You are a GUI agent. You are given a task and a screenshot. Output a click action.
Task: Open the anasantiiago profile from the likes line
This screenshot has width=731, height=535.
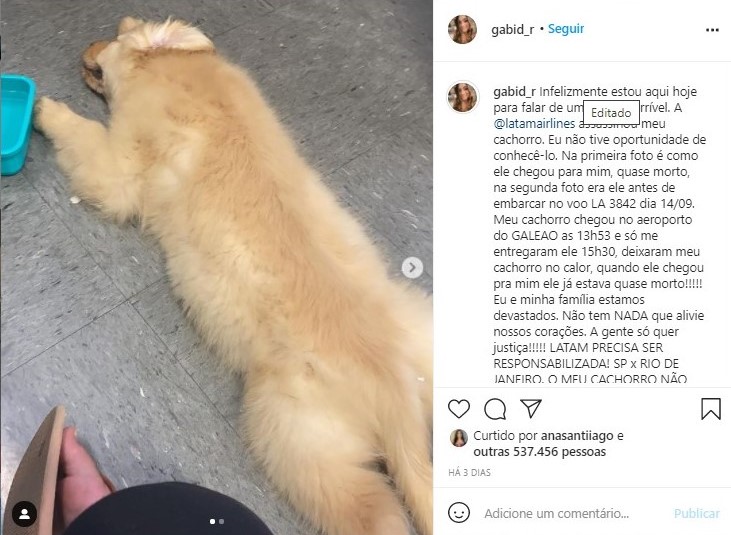577,436
